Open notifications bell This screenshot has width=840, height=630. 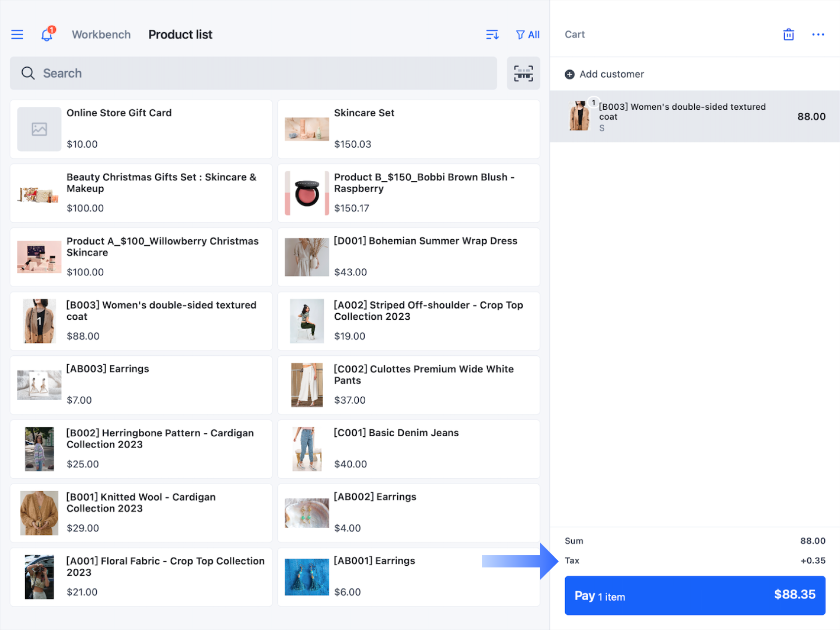(47, 34)
